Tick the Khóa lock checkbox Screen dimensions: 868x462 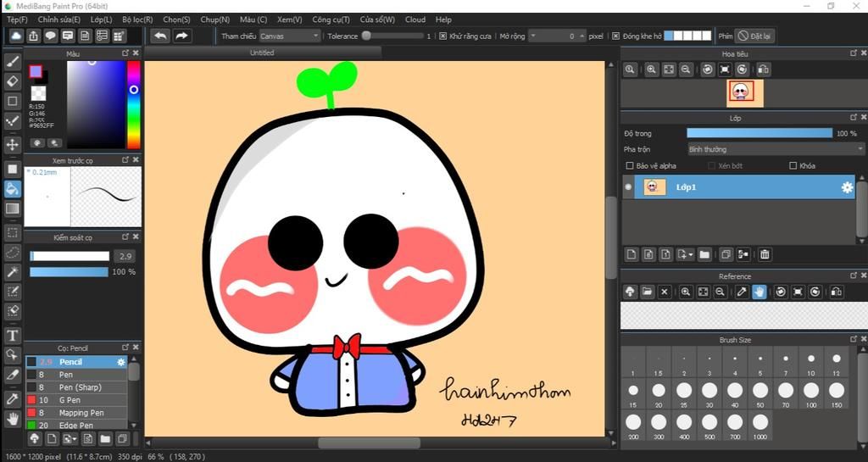click(x=793, y=166)
